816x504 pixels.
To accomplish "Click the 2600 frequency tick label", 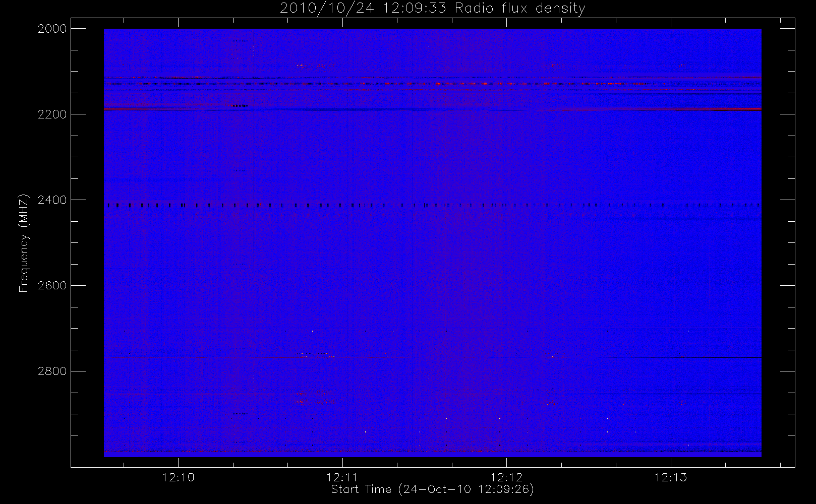I will pyautogui.click(x=52, y=286).
